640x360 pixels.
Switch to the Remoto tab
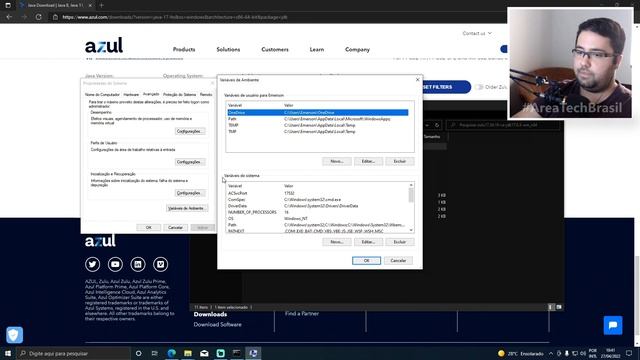click(x=206, y=95)
